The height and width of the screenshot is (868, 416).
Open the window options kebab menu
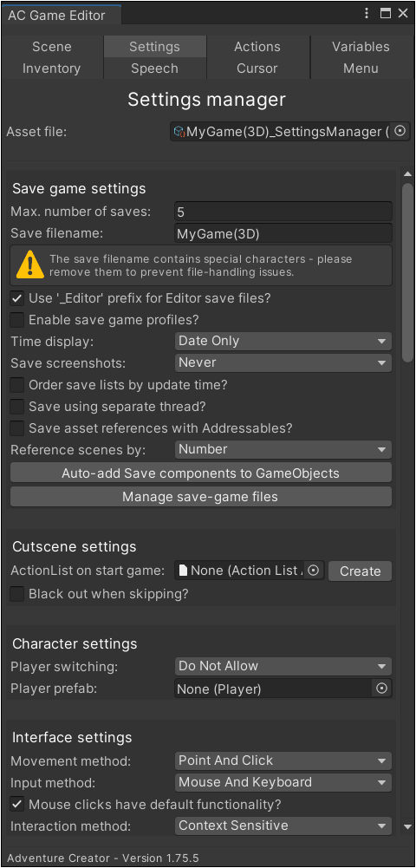367,15
